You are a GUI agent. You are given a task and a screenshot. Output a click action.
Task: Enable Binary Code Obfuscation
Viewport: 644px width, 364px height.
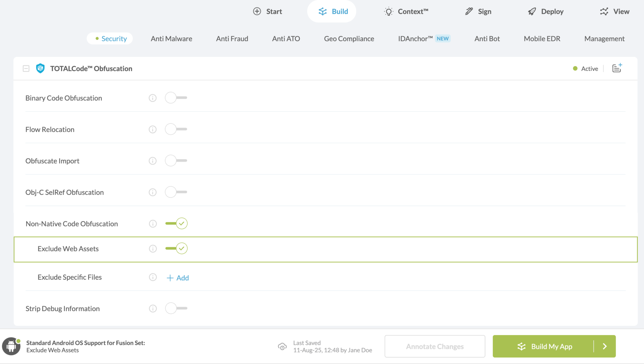[x=176, y=98]
